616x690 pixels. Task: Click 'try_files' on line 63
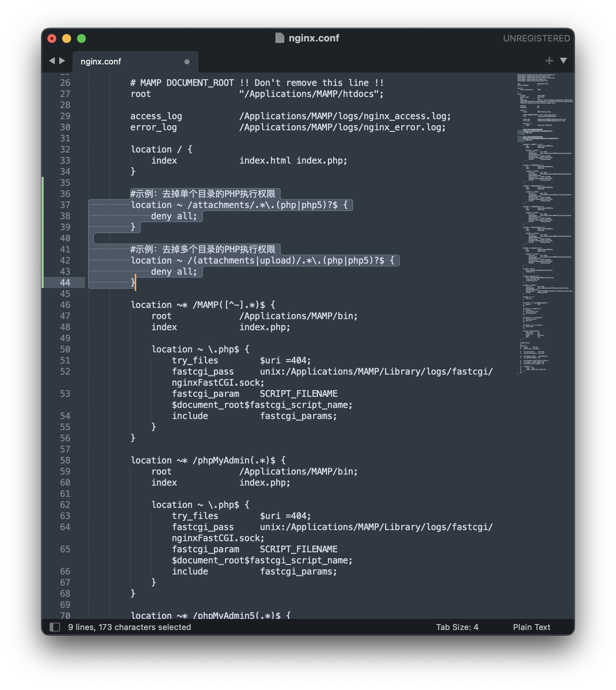click(x=195, y=516)
